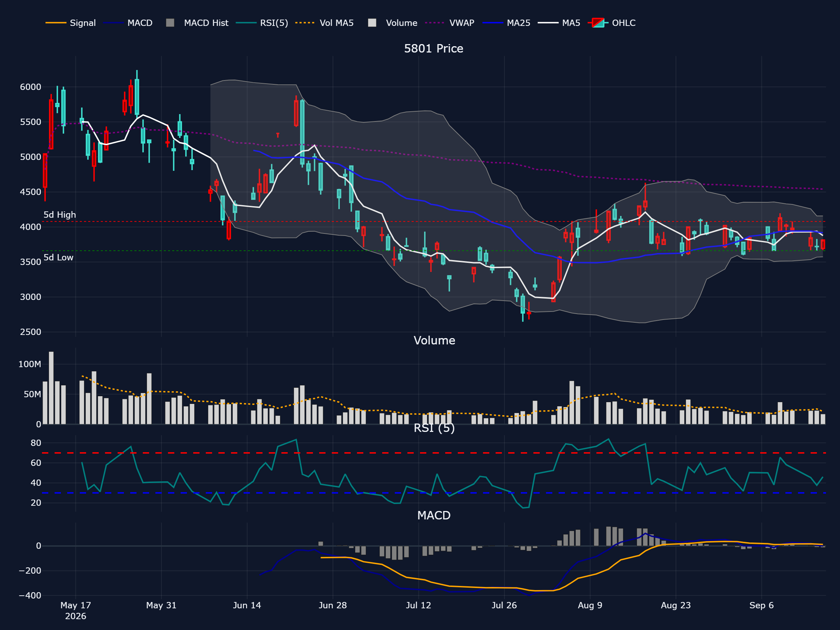The height and width of the screenshot is (630, 840).
Task: Click the "5d Low" annotation label
Action: coord(58,258)
